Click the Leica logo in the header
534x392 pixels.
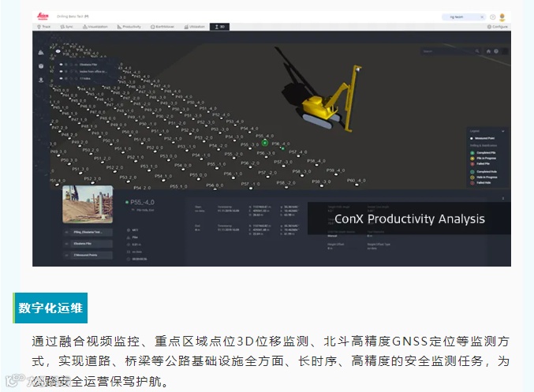[x=43, y=16]
